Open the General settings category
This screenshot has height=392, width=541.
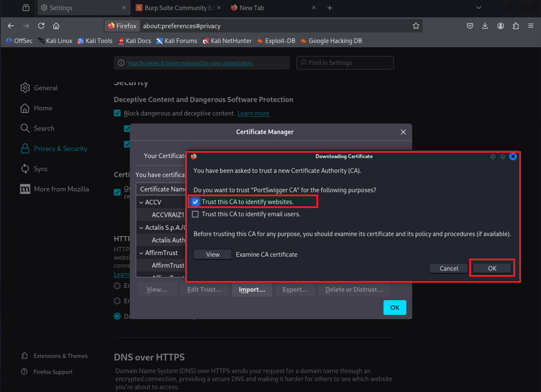point(39,88)
